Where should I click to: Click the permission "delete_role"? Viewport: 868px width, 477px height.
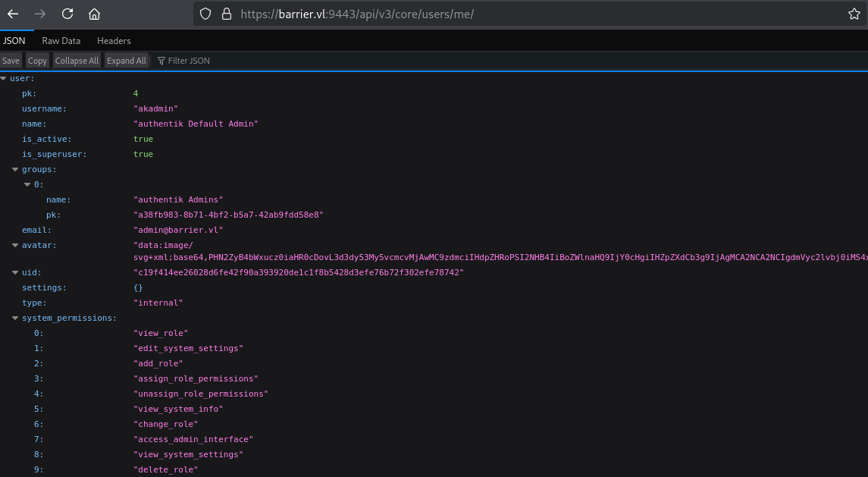tap(165, 470)
